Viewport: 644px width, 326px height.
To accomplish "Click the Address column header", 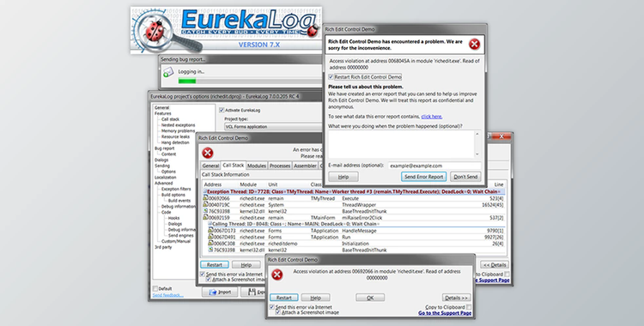I will (213, 184).
